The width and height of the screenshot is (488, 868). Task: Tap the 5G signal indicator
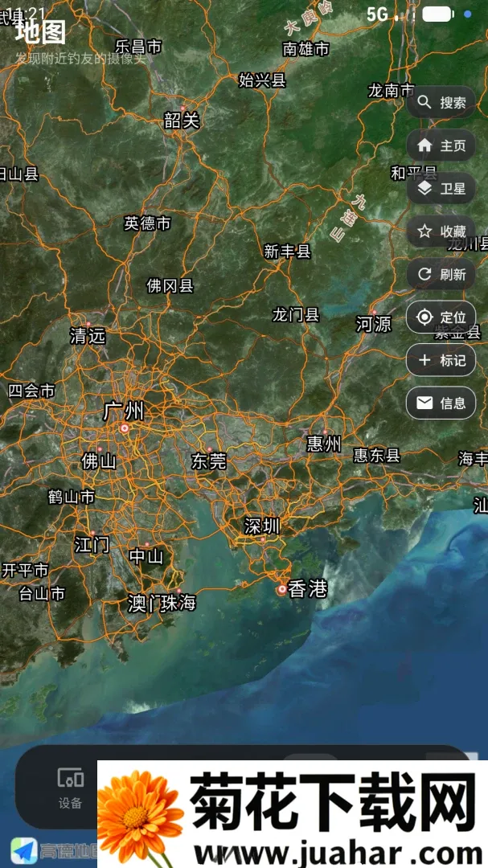tap(378, 14)
